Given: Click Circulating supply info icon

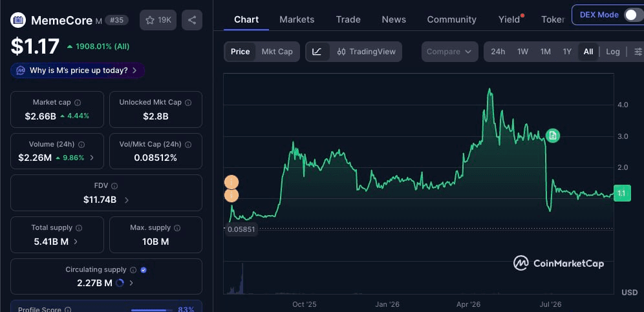Looking at the screenshot, I should (133, 270).
